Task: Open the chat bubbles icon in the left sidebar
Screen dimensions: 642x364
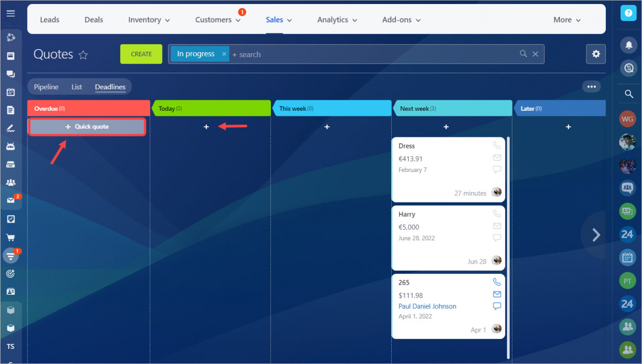Action: [11, 74]
